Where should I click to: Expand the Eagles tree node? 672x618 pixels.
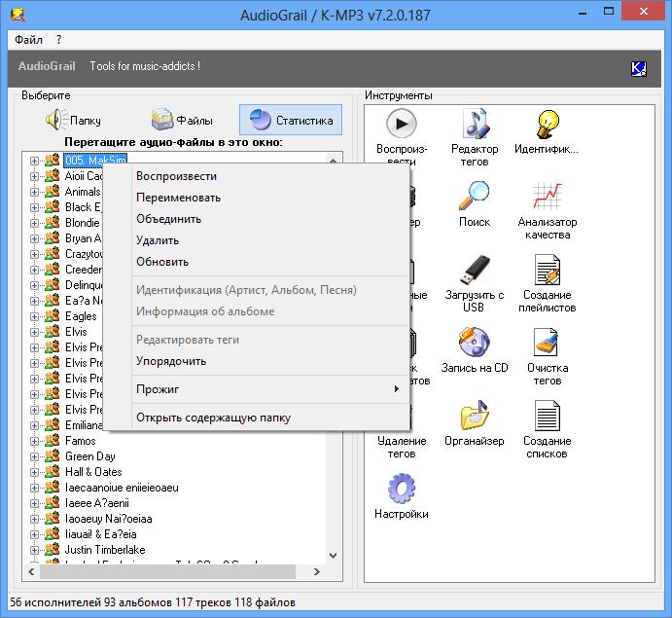[x=34, y=316]
